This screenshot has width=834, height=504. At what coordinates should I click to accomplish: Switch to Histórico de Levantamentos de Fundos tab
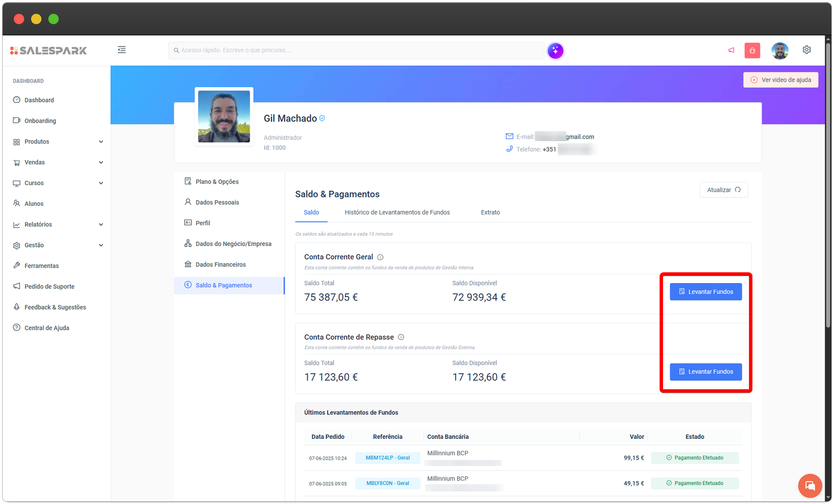pyautogui.click(x=397, y=213)
